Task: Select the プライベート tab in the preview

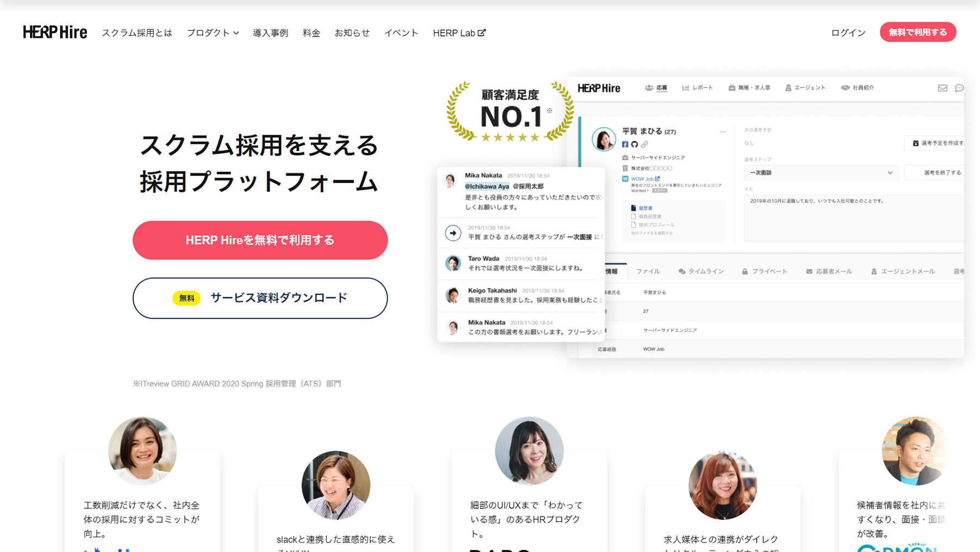Action: click(x=764, y=271)
